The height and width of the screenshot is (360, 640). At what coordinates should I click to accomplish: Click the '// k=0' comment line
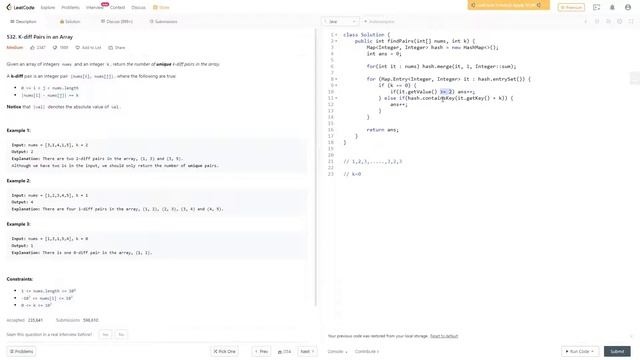click(352, 174)
